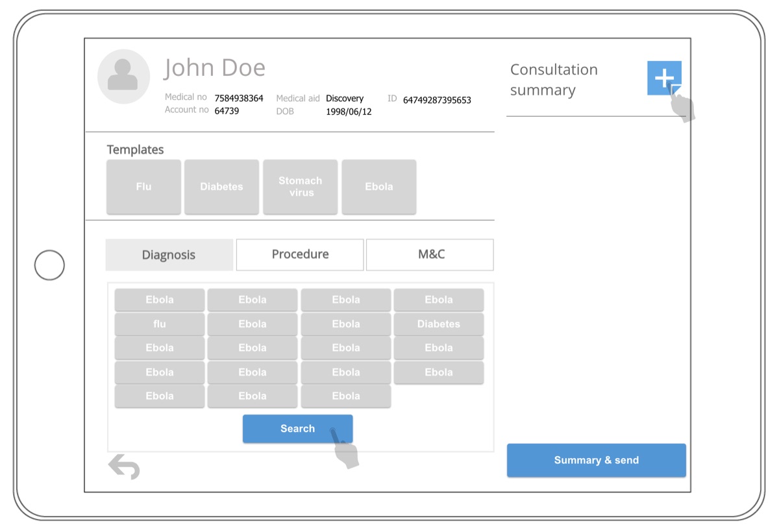779x532 pixels.
Task: Open the M&C tab
Action: pyautogui.click(x=430, y=255)
